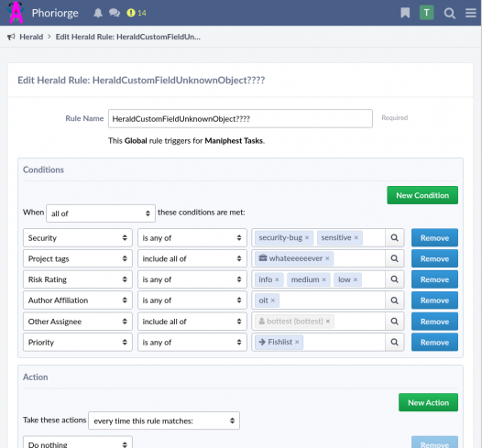This screenshot has height=448, width=482.
Task: Open the notifications bell icon
Action: pos(98,13)
